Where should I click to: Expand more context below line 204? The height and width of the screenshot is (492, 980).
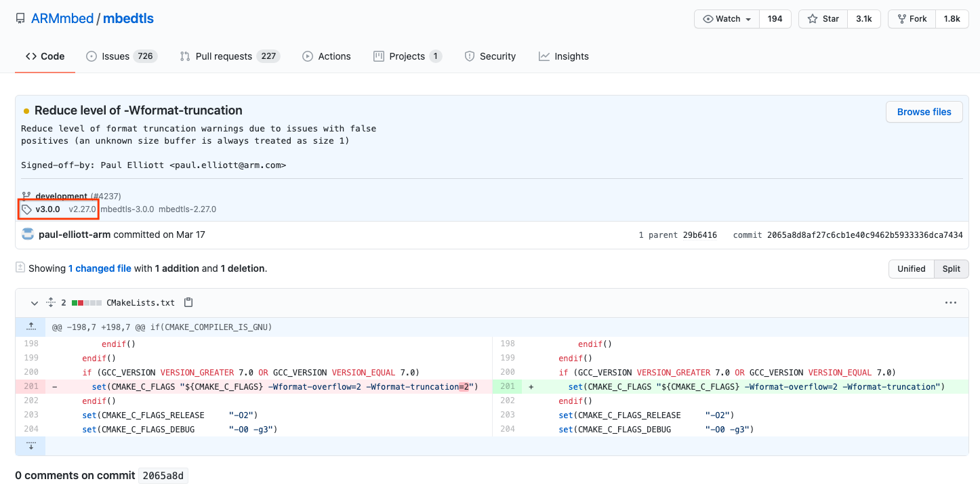[x=30, y=445]
